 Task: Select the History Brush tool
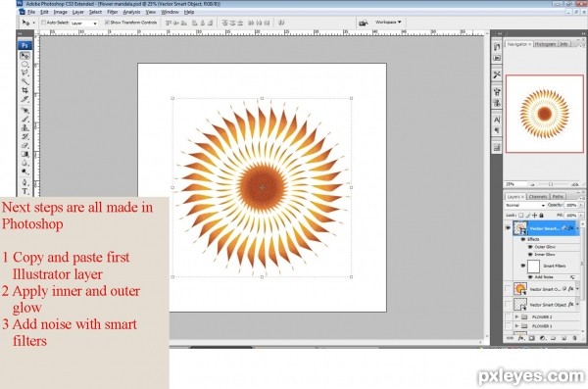24,136
